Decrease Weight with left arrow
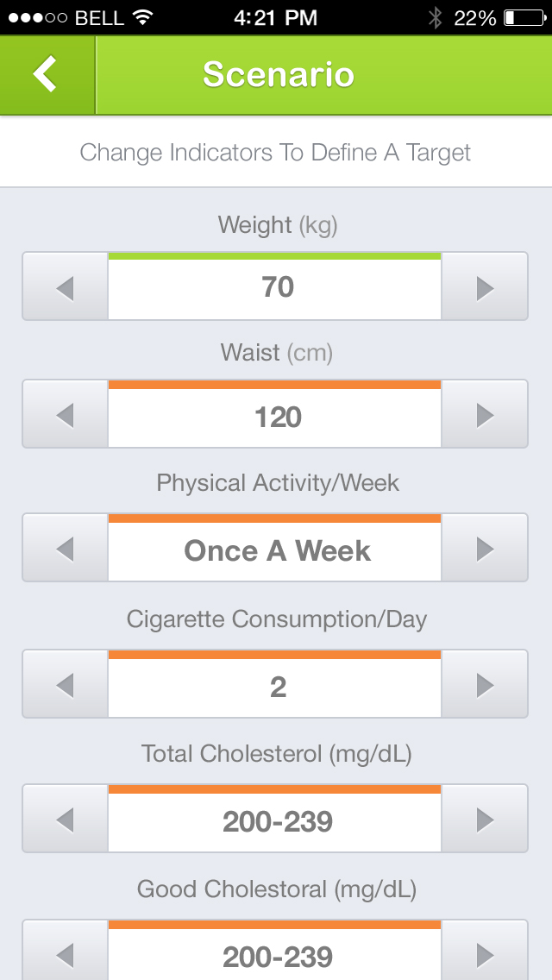This screenshot has width=552, height=980. point(65,287)
